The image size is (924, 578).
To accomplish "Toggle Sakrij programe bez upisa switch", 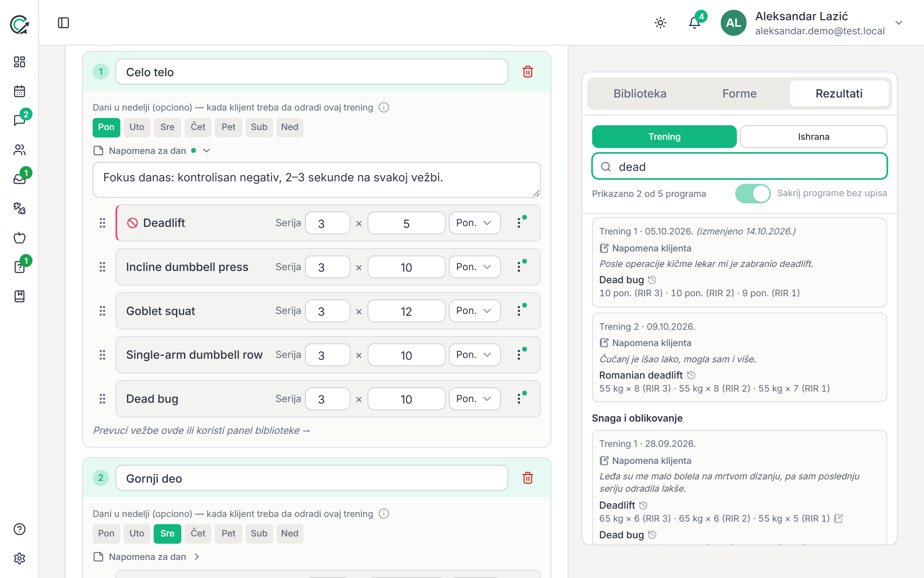I will pyautogui.click(x=753, y=193).
